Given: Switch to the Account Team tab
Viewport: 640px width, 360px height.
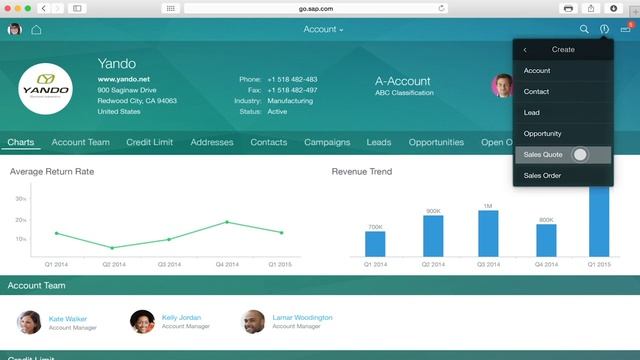Looking at the screenshot, I should click(x=80, y=142).
